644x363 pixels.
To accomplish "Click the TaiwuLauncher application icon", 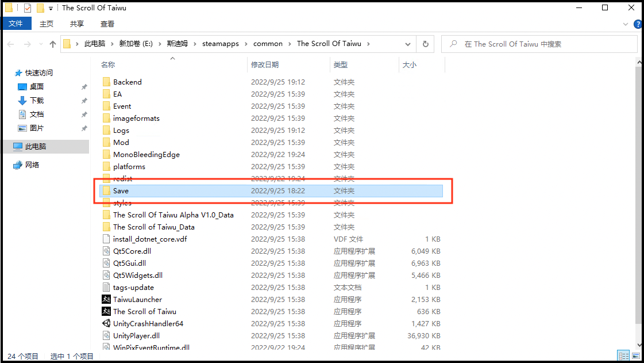I will [x=106, y=299].
